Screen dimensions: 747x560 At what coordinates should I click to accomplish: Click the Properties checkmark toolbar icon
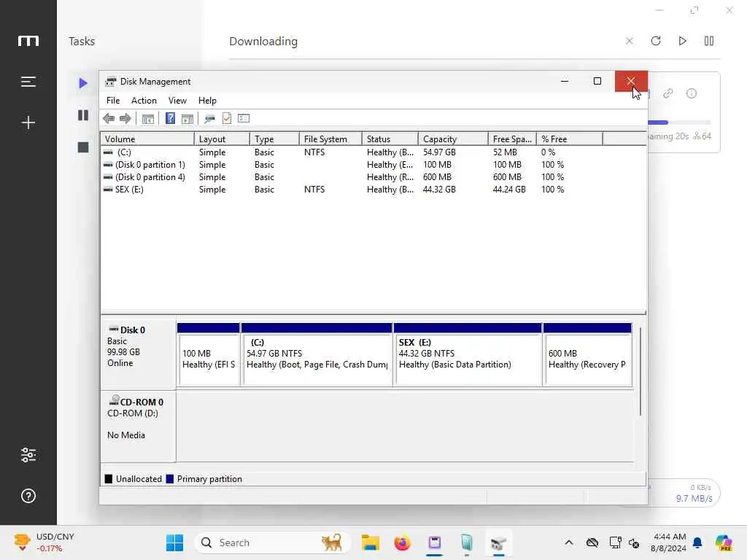(x=227, y=118)
